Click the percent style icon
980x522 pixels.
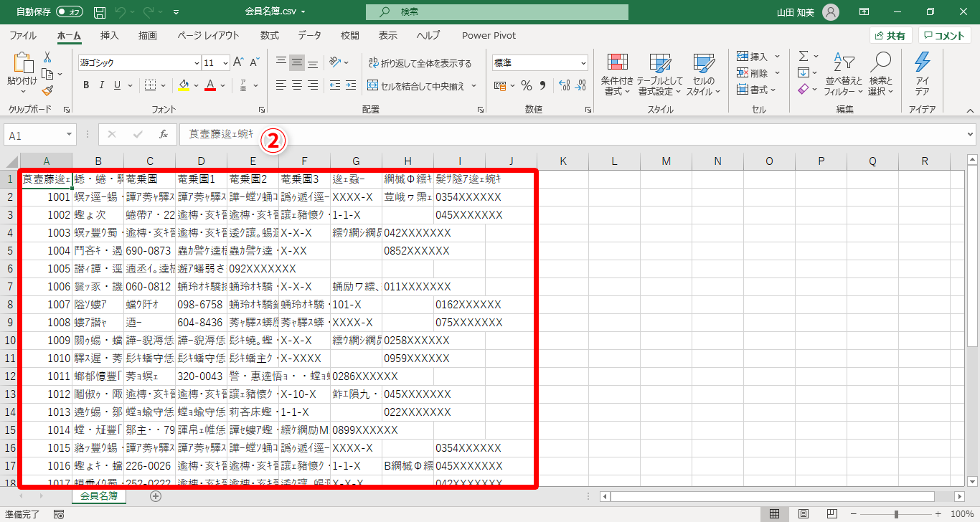tap(527, 86)
